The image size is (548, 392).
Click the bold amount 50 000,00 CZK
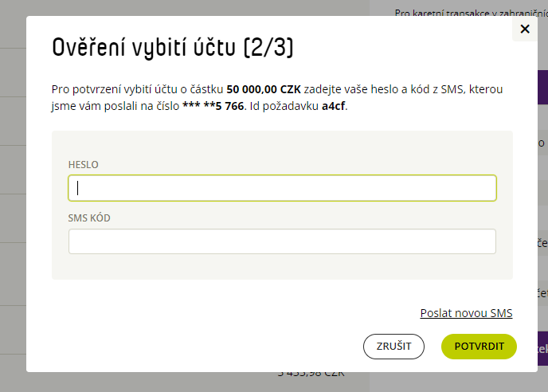[x=264, y=89]
